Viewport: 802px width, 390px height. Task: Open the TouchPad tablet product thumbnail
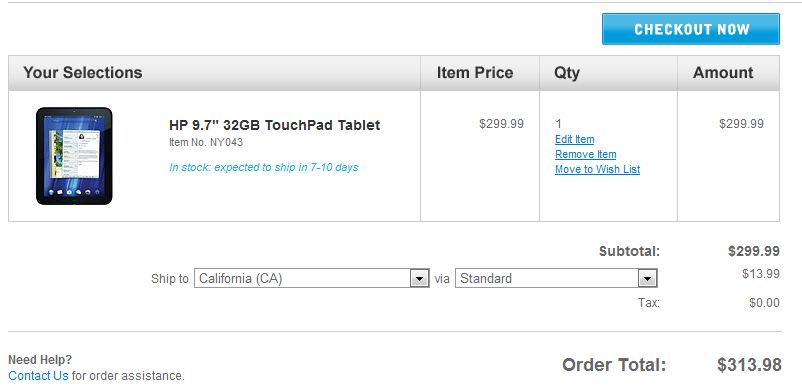[x=74, y=156]
